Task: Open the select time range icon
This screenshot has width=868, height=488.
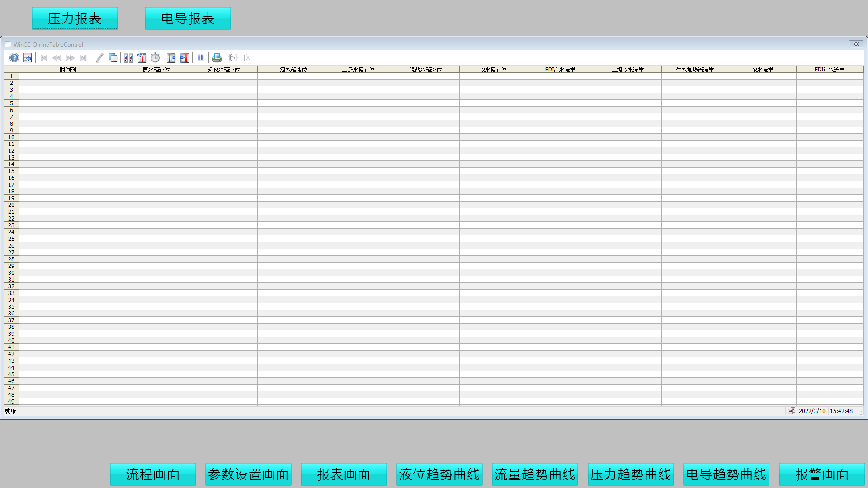Action: click(x=155, y=58)
